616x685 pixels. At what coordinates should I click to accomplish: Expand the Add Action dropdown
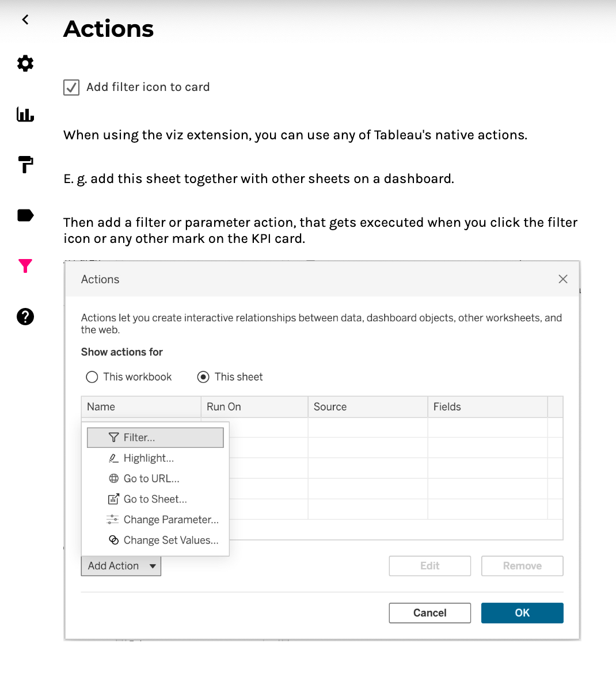(121, 566)
